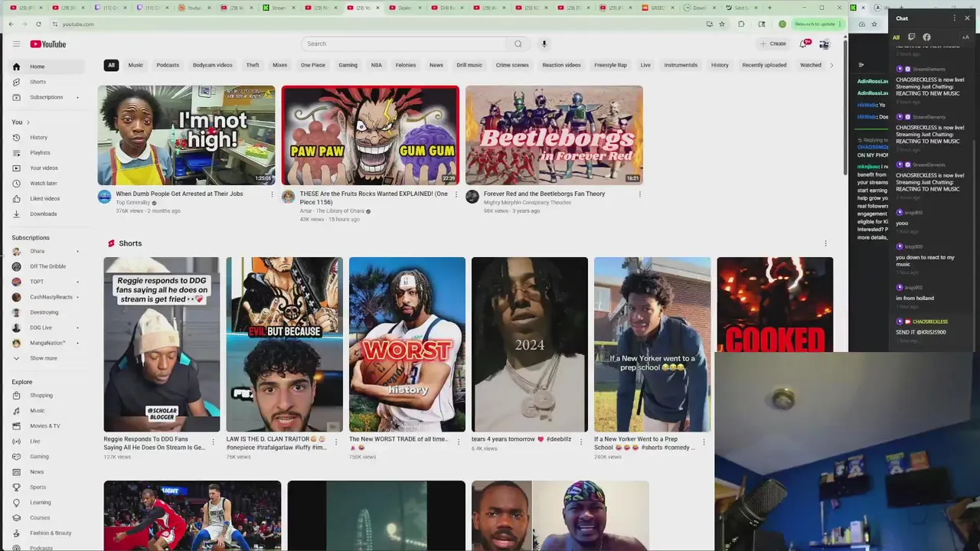Open the Shorts shelf three-dot menu
The height and width of the screenshot is (551, 980).
click(825, 243)
